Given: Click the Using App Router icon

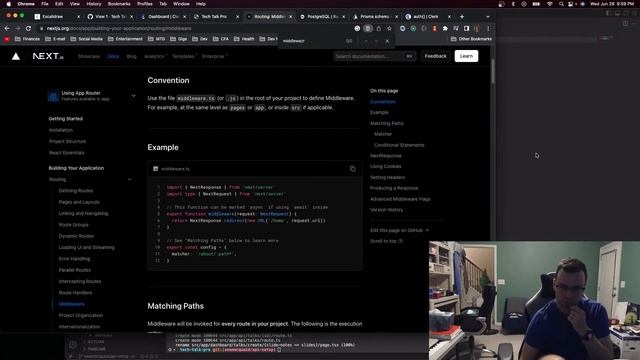Looking at the screenshot, I should pyautogui.click(x=53, y=96).
